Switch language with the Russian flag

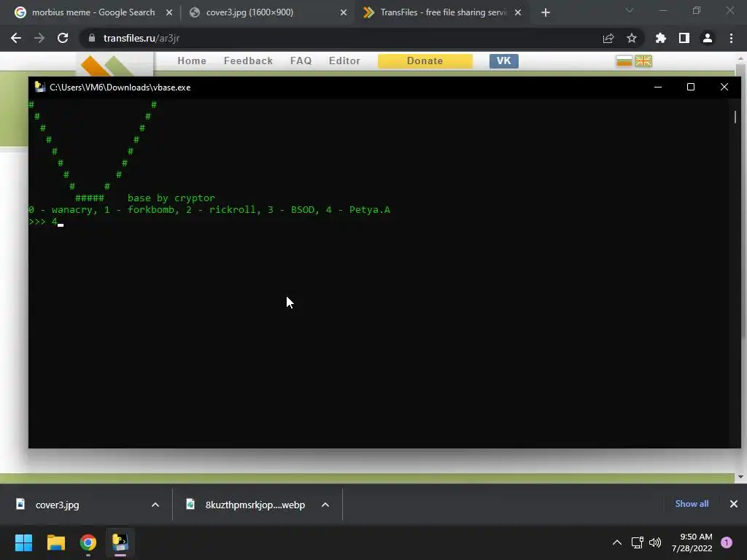pos(624,61)
